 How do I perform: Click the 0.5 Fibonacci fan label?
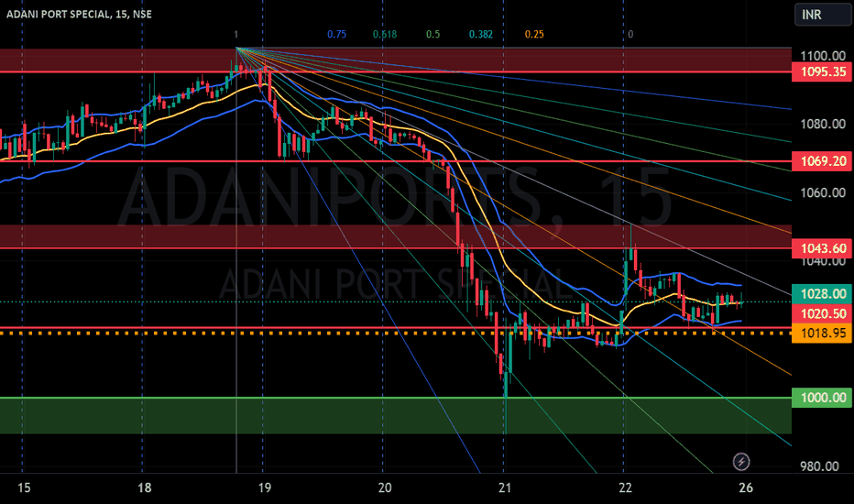click(433, 34)
